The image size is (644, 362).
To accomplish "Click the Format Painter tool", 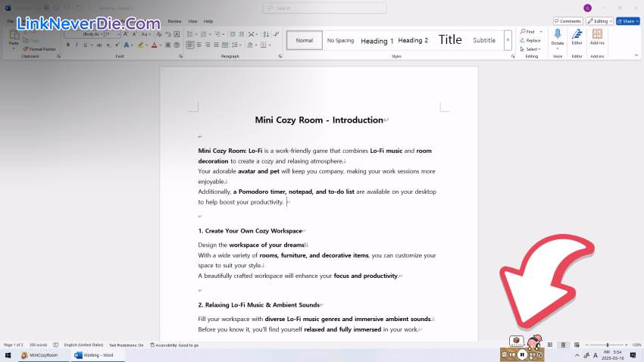I will [41, 49].
